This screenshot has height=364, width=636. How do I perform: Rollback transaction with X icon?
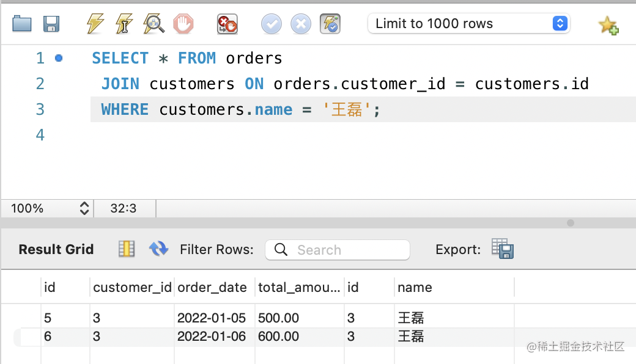coord(301,24)
